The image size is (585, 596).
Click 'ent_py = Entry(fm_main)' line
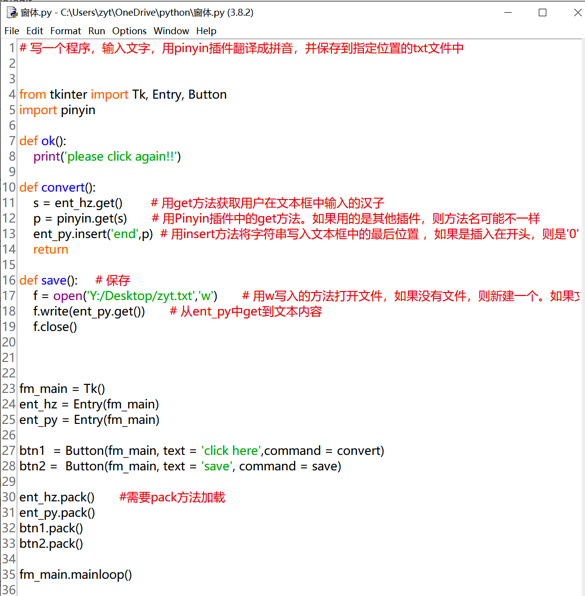click(89, 420)
